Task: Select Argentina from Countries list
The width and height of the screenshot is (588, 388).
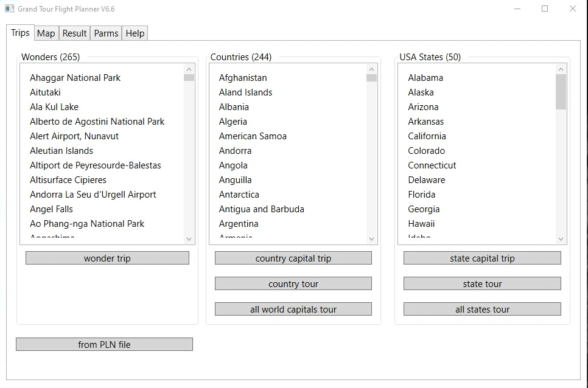Action: click(x=239, y=224)
